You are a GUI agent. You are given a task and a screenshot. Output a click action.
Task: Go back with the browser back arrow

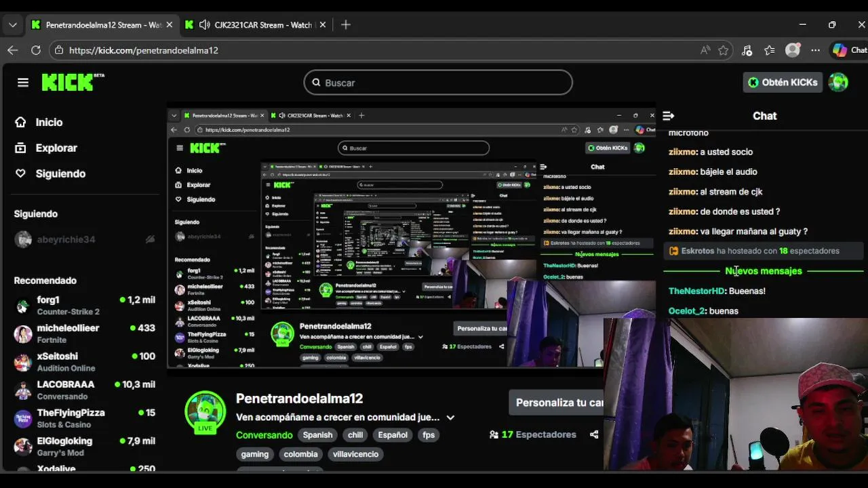click(13, 50)
